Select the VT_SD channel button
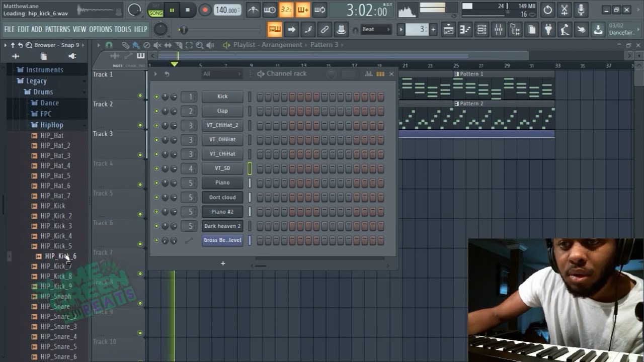 (x=222, y=168)
